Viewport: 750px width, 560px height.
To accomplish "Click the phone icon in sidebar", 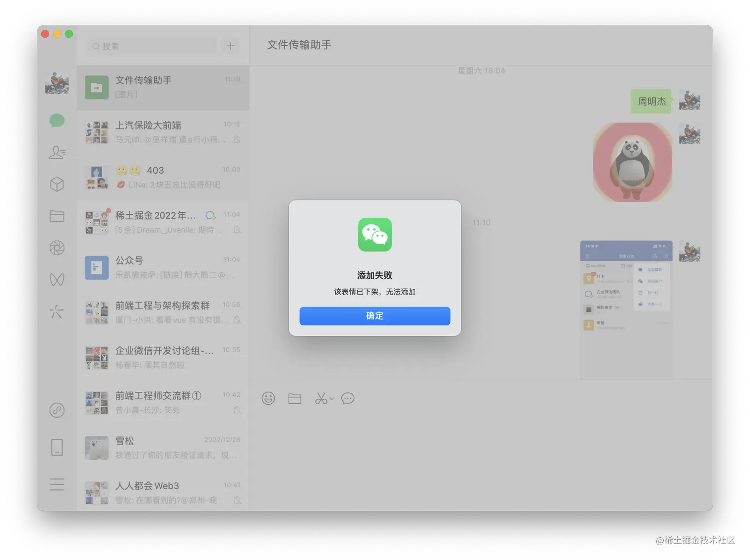I will click(x=57, y=447).
